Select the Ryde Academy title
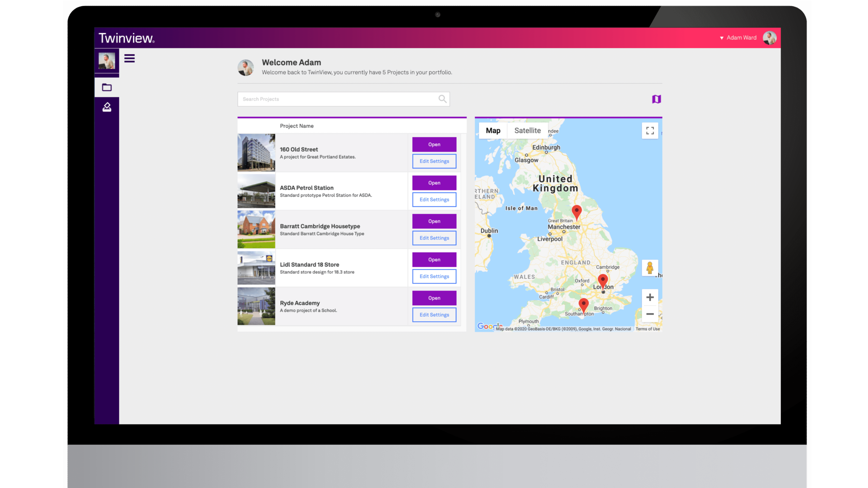This screenshot has height=488, width=868. (300, 303)
